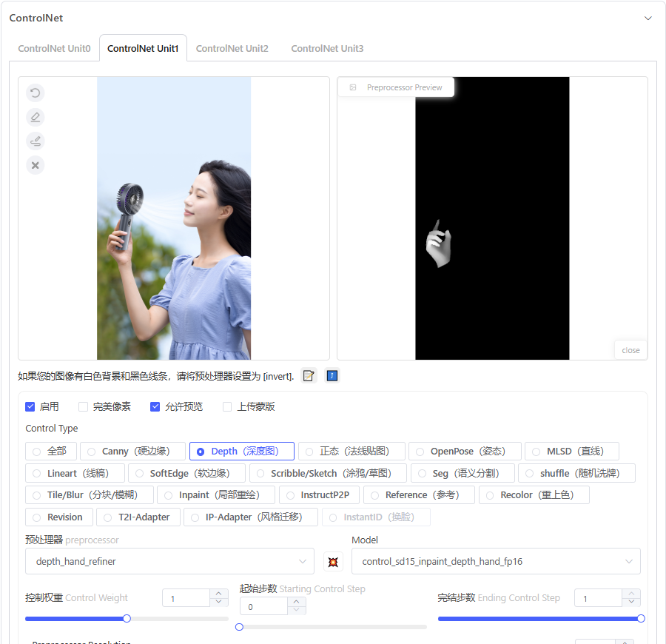Click the image icon in Preprocessor Preview label

tap(352, 87)
